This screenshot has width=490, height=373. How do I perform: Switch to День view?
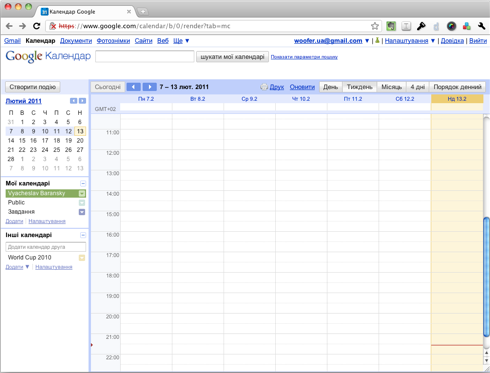pyautogui.click(x=331, y=87)
